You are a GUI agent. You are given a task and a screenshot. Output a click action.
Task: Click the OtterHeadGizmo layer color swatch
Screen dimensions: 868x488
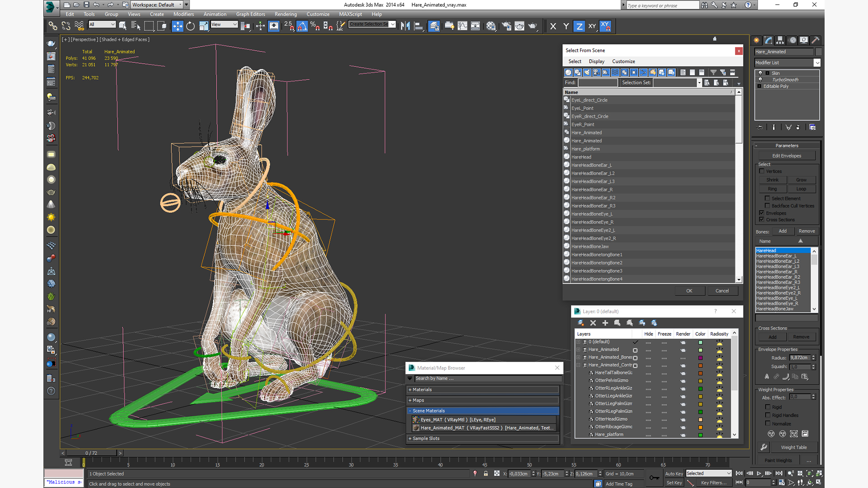click(700, 420)
